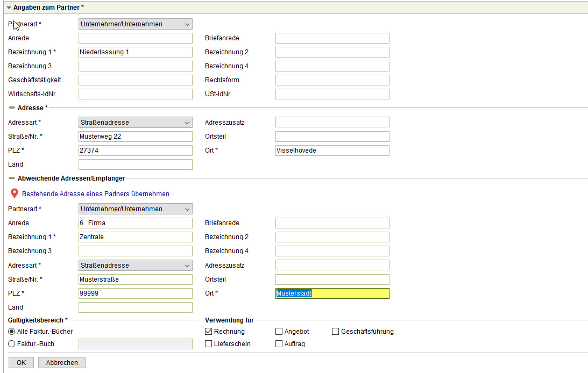The width and height of the screenshot is (588, 373).
Task: Enable the Angebot checkbox
Action: point(279,332)
